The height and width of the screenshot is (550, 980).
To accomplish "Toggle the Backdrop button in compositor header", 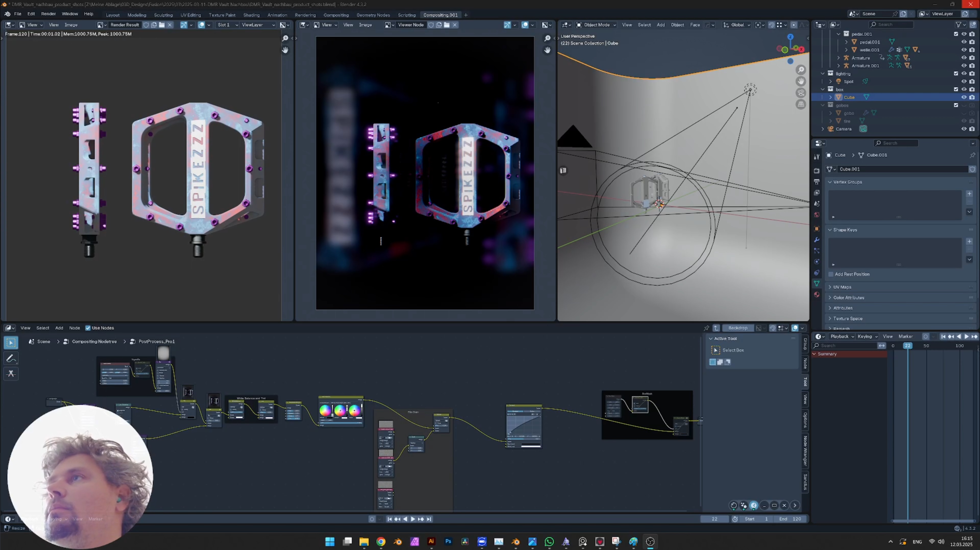I will pos(738,328).
